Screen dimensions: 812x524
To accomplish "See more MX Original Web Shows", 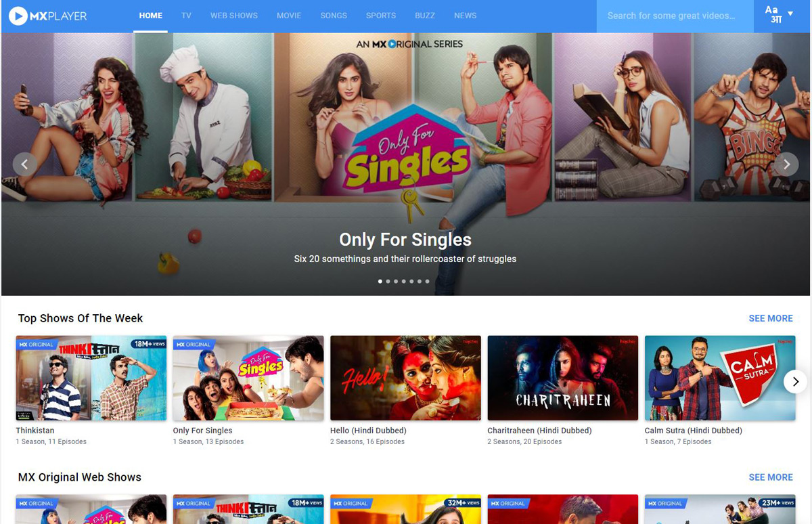I will [x=771, y=477].
